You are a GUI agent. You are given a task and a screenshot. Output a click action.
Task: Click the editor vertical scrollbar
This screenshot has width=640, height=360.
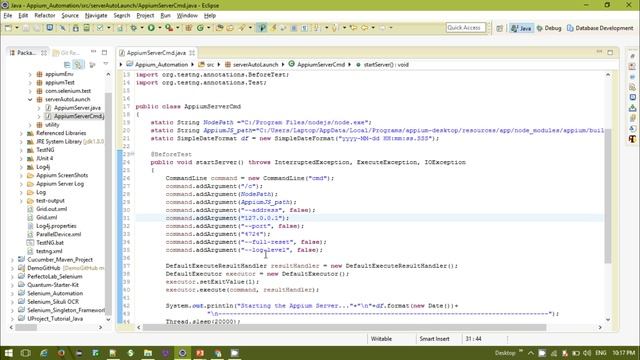tap(608, 196)
